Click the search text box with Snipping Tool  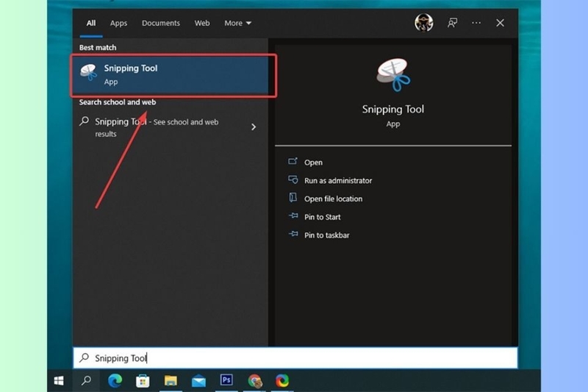coord(295,358)
